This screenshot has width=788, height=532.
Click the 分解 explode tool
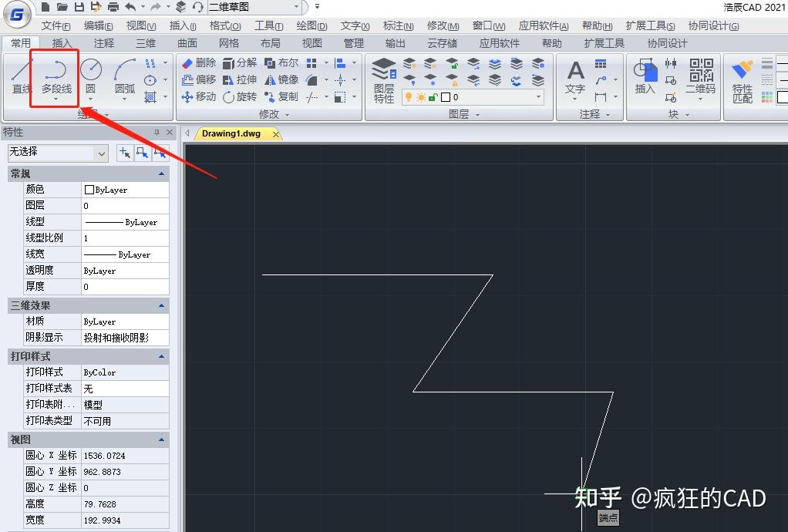240,62
